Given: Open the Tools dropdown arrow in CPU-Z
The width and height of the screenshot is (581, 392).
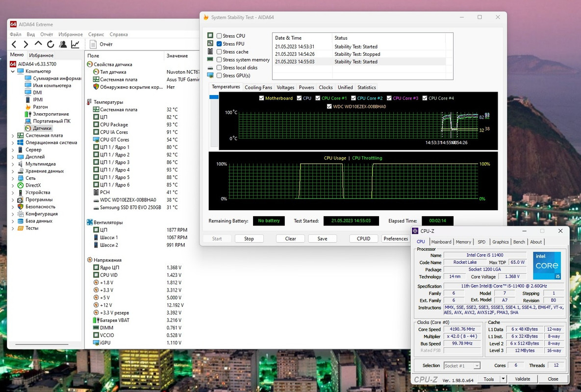Looking at the screenshot, I should tap(503, 379).
